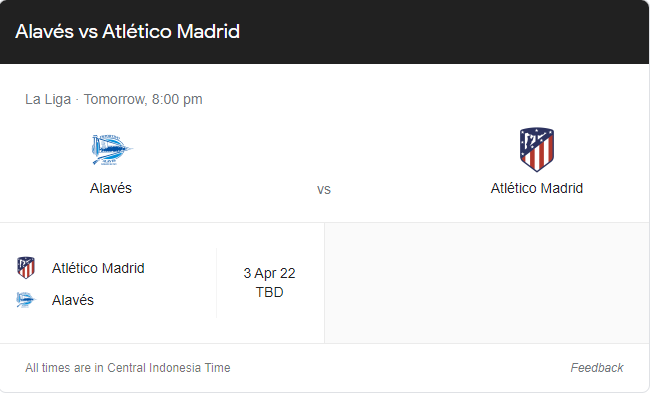
Task: Click the Central Indonesia Time note
Action: [x=128, y=368]
